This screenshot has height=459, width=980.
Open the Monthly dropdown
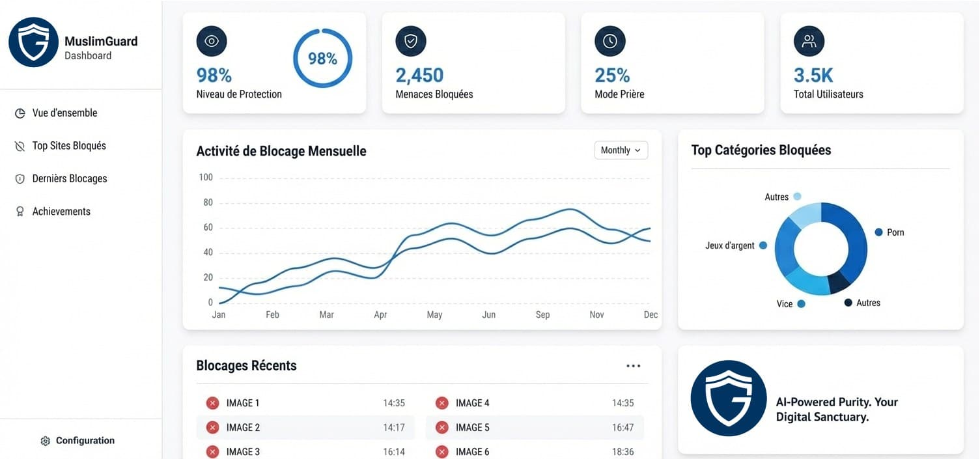pos(620,150)
